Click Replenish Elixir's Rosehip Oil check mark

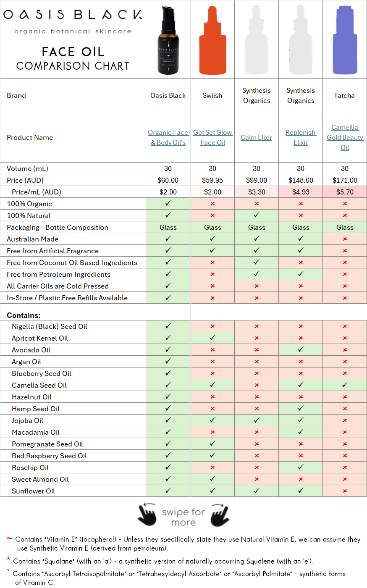coord(301,467)
